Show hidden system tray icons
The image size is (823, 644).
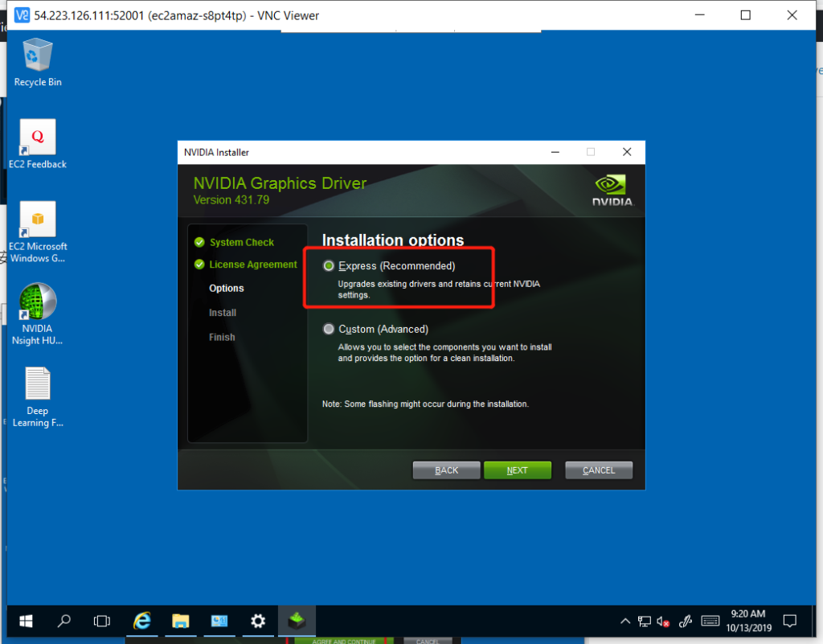click(625, 621)
